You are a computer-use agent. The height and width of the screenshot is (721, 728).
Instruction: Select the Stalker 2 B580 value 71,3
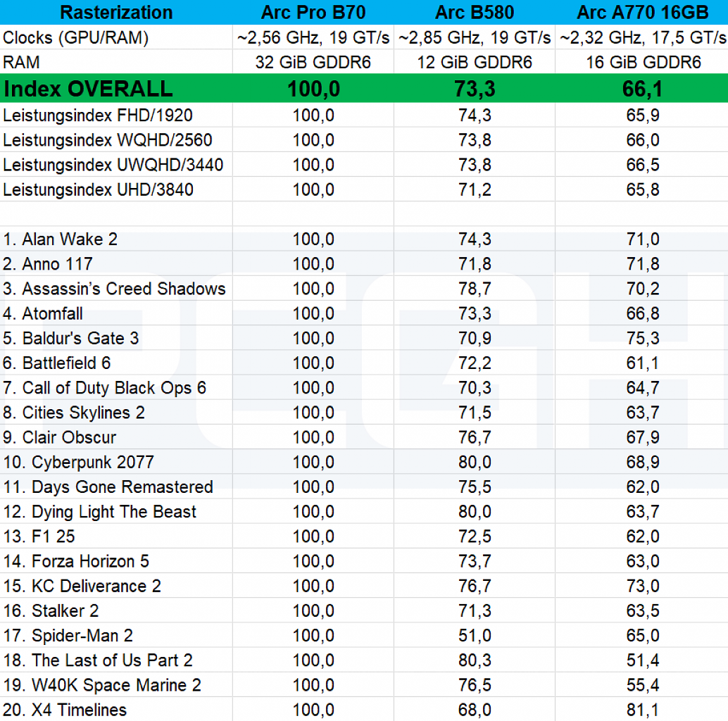[x=475, y=610]
